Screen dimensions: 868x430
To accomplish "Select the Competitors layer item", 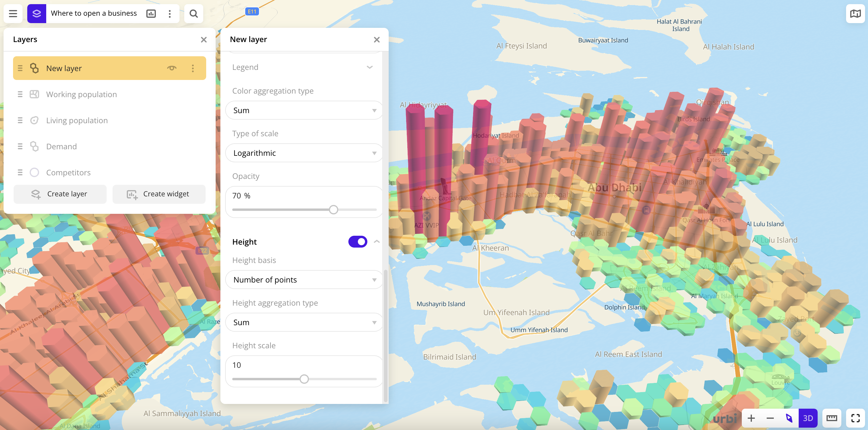I will point(68,172).
